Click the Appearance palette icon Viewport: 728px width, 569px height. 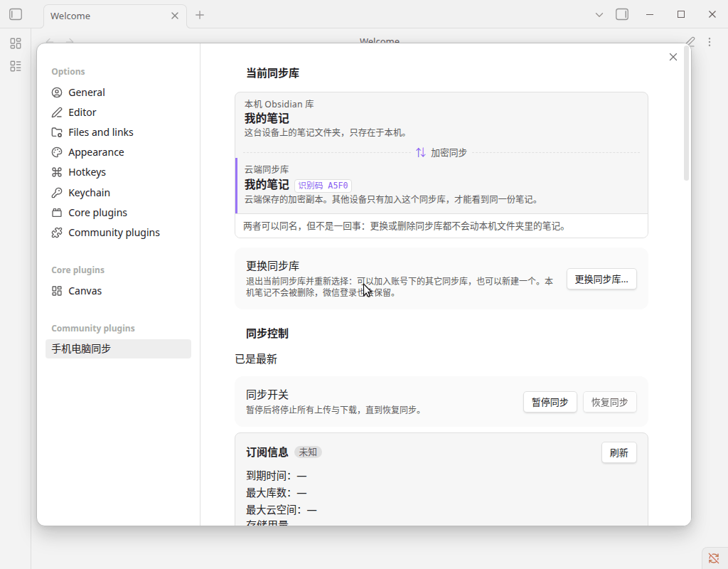(57, 152)
